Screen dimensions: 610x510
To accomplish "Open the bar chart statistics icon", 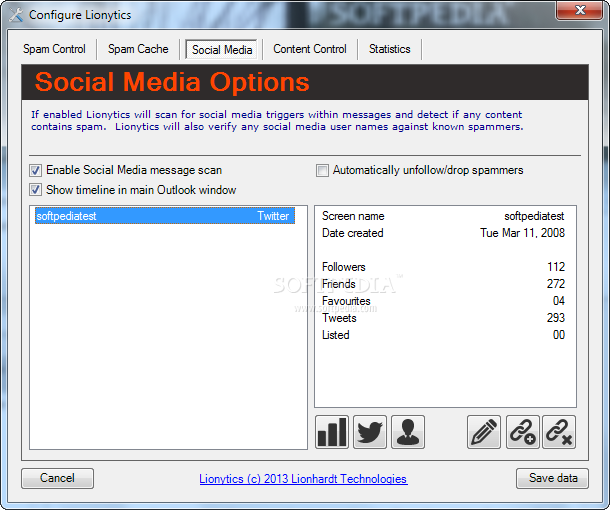I will click(x=332, y=432).
